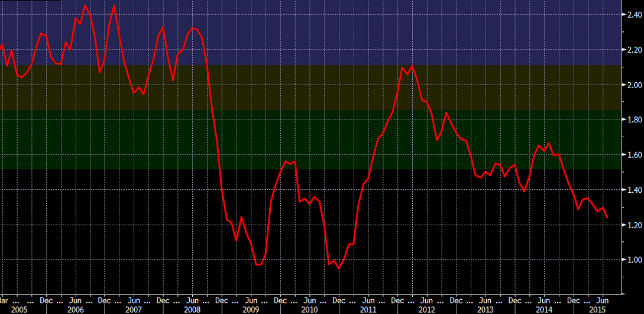The width and height of the screenshot is (644, 314).
Task: Select the 2005 year label on the timeline
Action: (x=18, y=309)
